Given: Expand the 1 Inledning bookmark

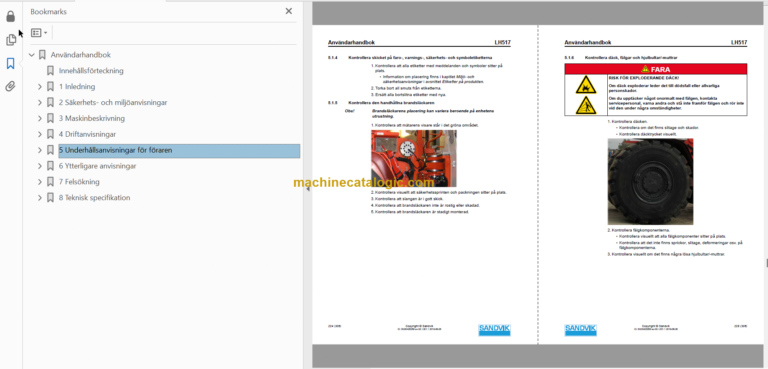Looking at the screenshot, I should [x=40, y=87].
